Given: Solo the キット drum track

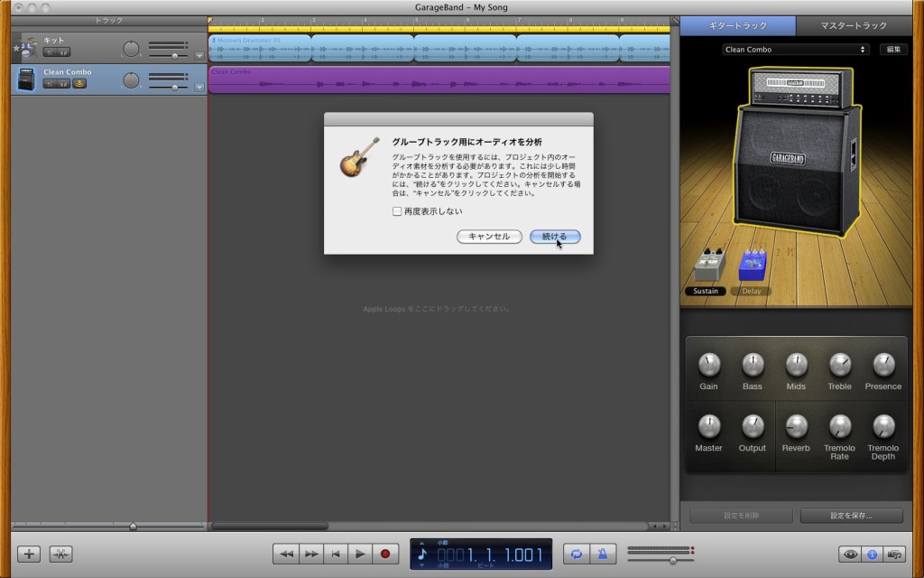Looking at the screenshot, I should [64, 51].
